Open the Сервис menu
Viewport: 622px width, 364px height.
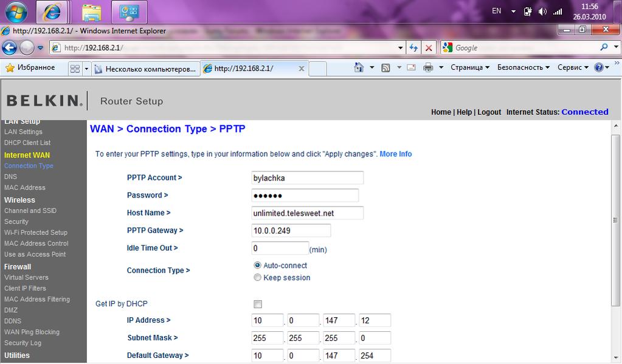pos(573,67)
